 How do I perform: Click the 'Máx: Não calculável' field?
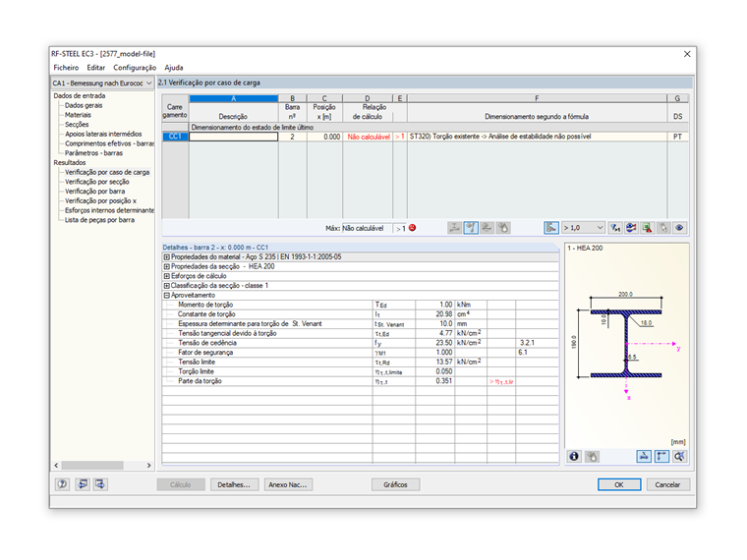click(367, 228)
